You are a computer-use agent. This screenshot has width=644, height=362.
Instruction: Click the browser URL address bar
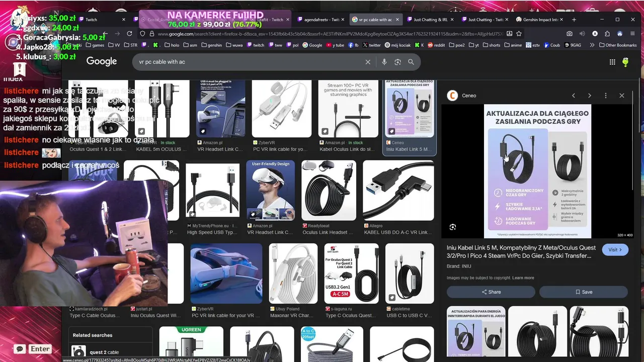click(x=330, y=34)
